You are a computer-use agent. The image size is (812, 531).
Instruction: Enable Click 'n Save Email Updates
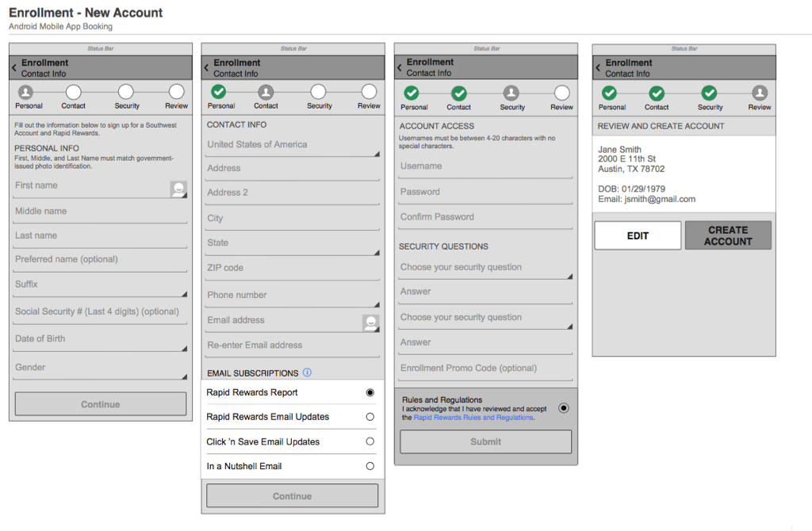click(x=369, y=441)
